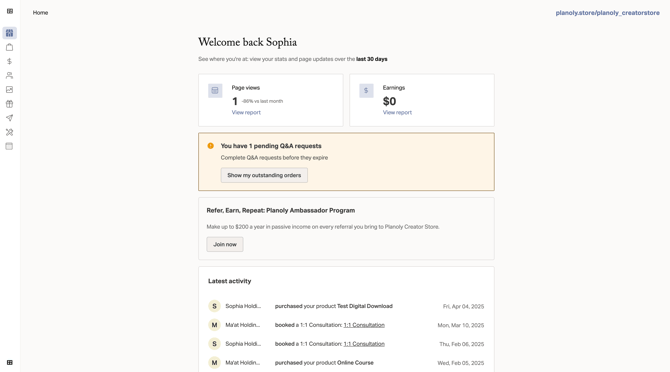670x372 pixels.
Task: Open the gift box icon in sidebar
Action: coord(9,104)
